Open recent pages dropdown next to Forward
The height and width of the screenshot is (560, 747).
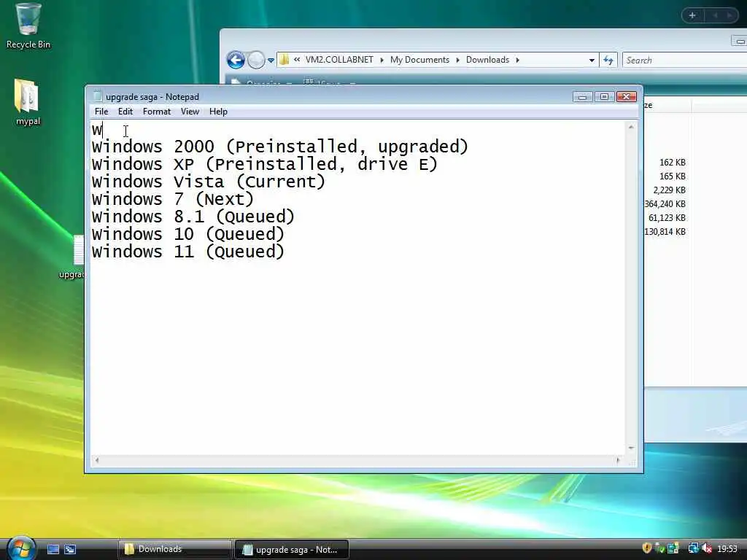271,61
